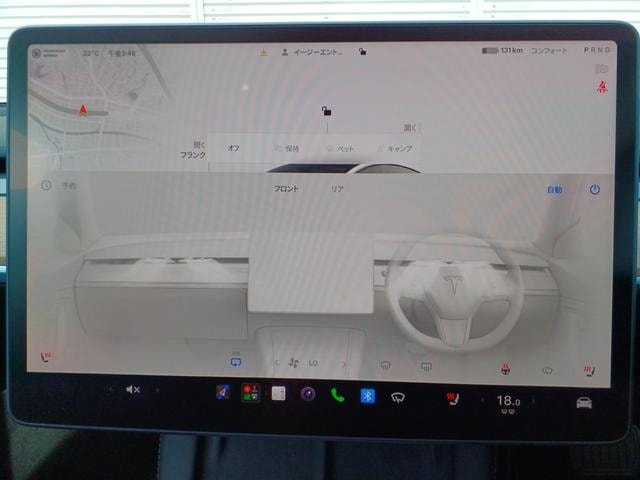
Task: Raise volume with right arrow by speaker
Action: point(158,390)
